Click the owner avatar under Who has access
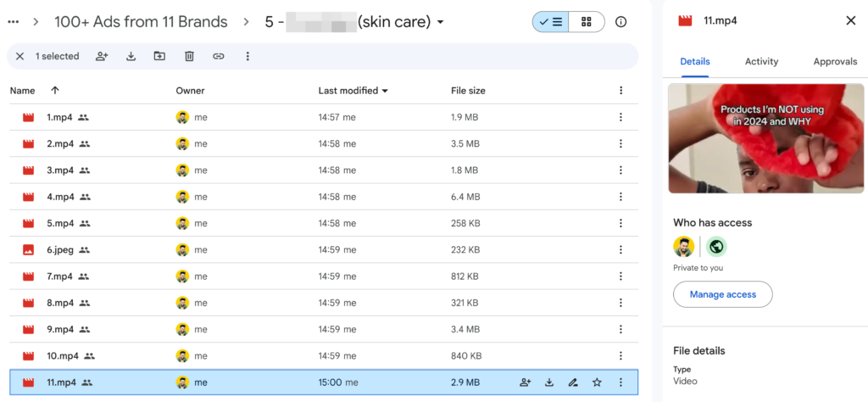This screenshot has height=402, width=868. coord(684,247)
